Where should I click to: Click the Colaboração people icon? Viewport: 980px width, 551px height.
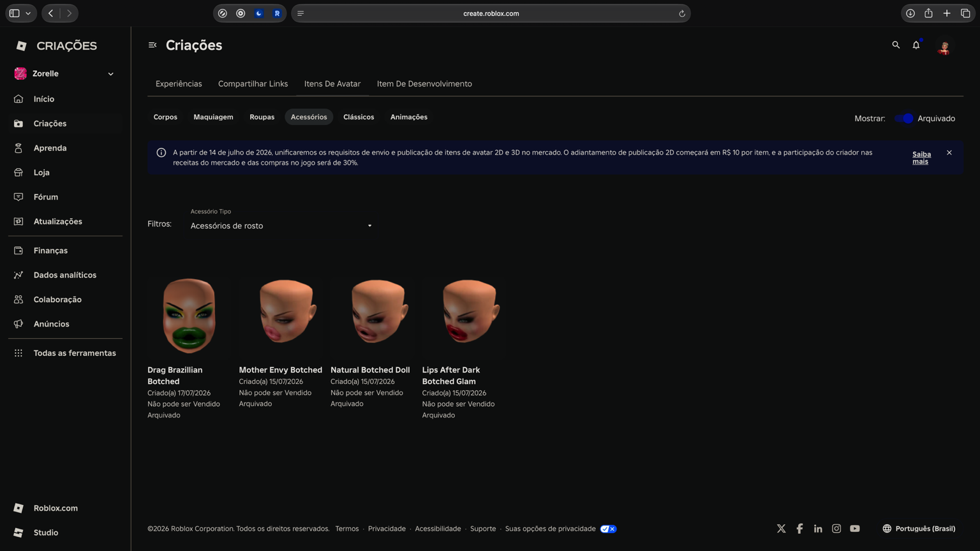pos(19,300)
